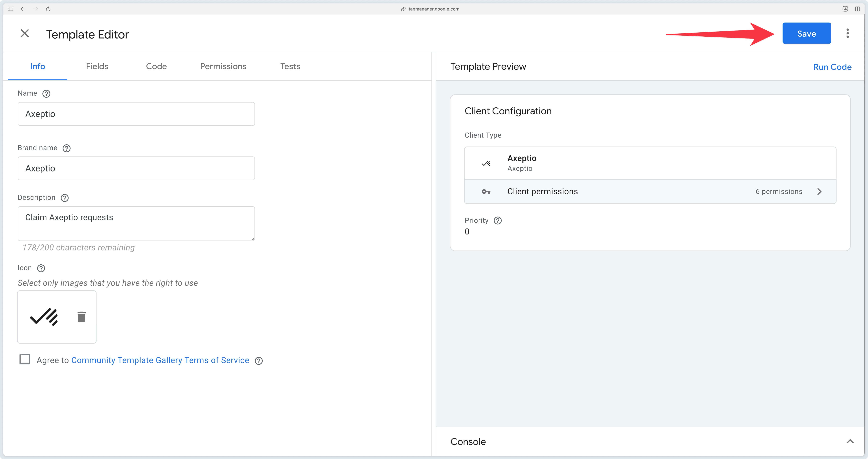Click the split view icon in browser toolbar
Image resolution: width=868 pixels, height=459 pixels.
(x=857, y=9)
